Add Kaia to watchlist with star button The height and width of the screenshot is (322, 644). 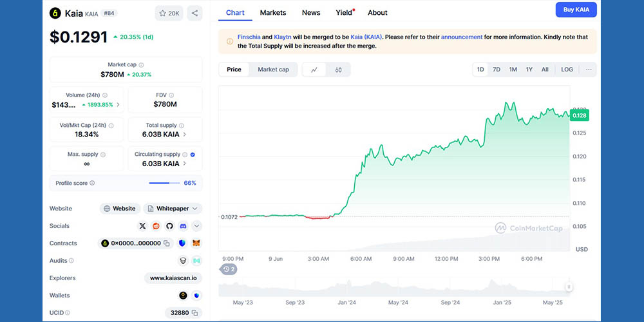point(169,13)
